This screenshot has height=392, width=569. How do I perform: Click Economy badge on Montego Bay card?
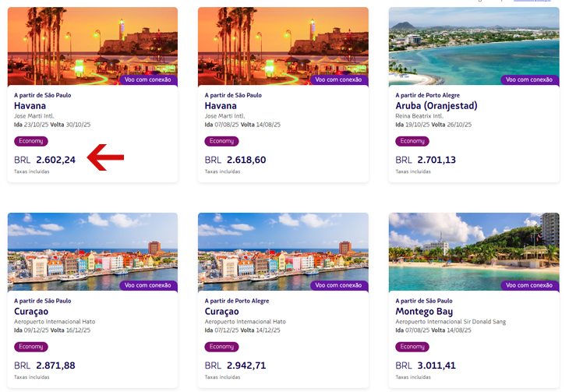point(412,347)
